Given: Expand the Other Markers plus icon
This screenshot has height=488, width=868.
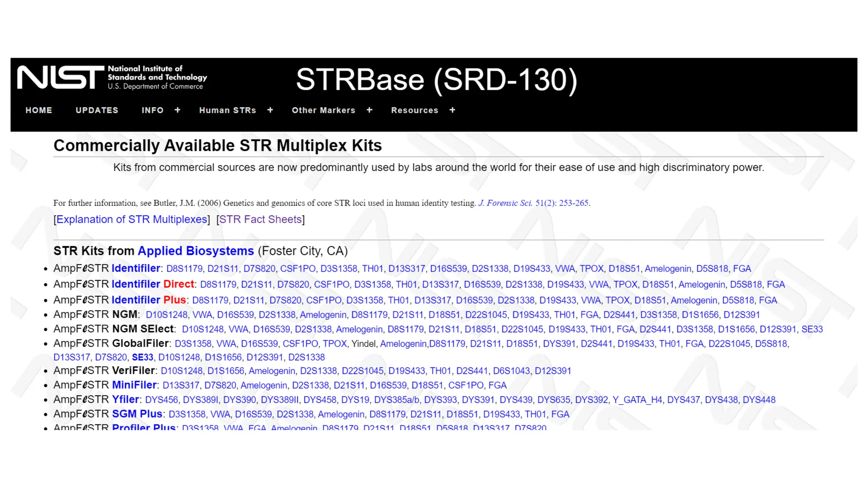Looking at the screenshot, I should pos(369,110).
